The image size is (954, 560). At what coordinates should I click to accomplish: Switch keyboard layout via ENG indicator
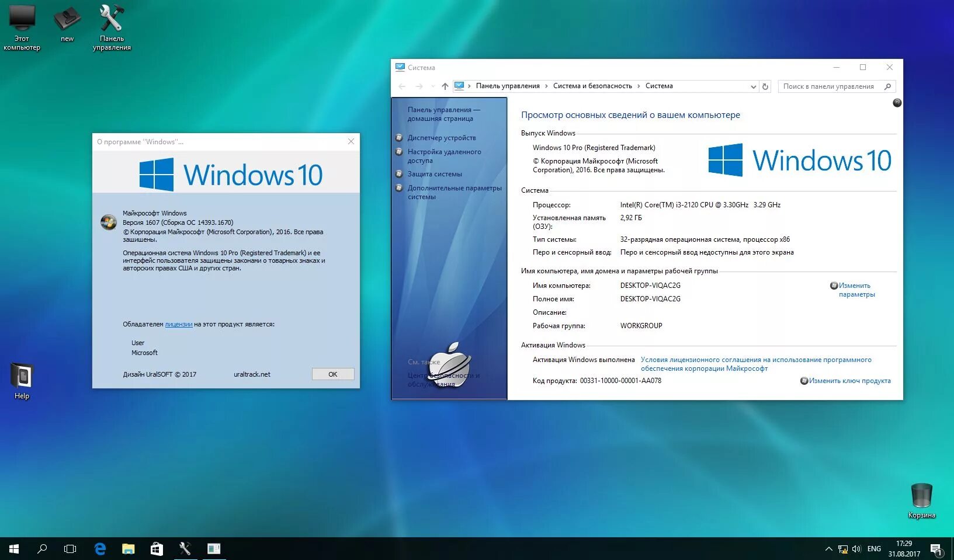pyautogui.click(x=873, y=549)
